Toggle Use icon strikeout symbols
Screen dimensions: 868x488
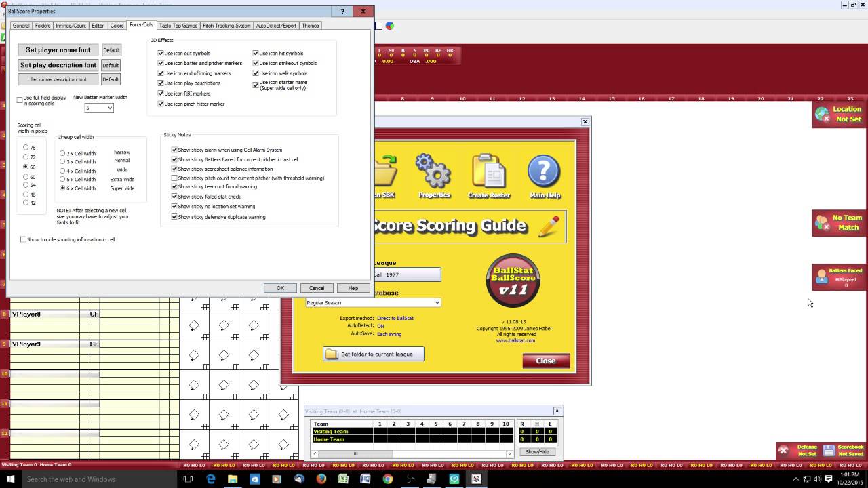(x=285, y=63)
